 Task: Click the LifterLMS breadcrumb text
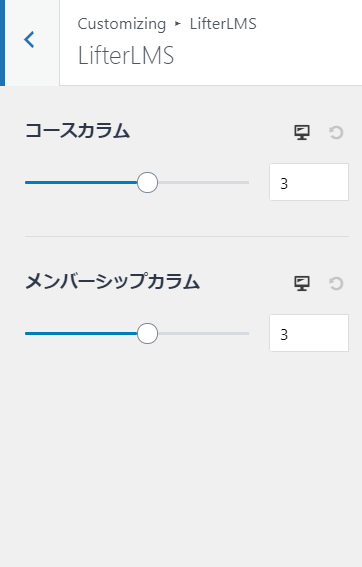(223, 24)
